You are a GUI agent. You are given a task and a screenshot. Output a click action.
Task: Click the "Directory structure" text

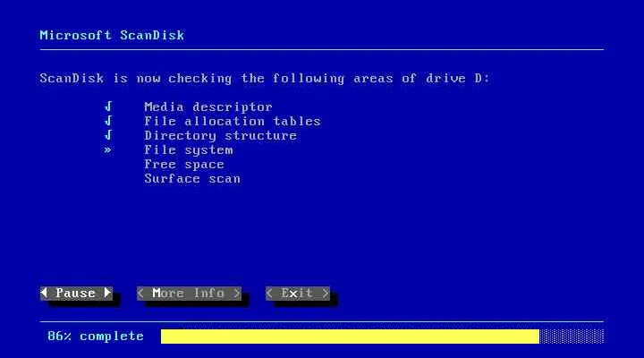[x=221, y=136]
